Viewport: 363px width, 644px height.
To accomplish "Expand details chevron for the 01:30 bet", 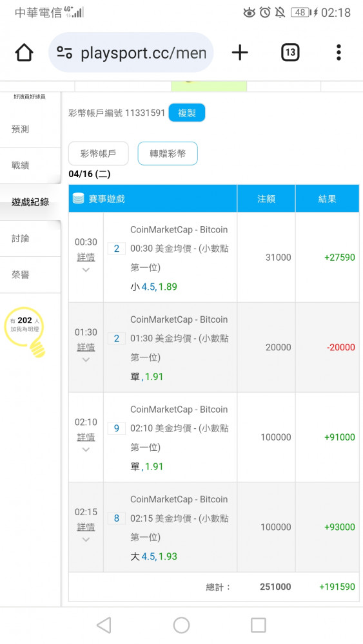I will click(x=86, y=360).
